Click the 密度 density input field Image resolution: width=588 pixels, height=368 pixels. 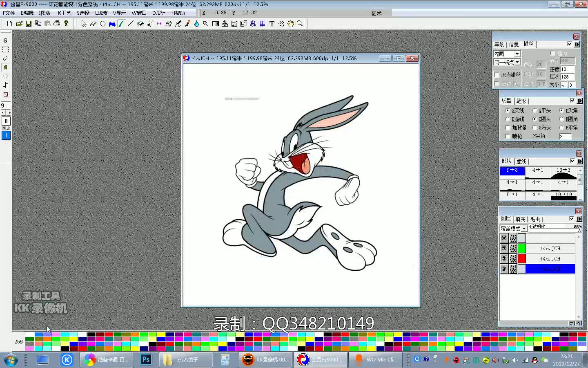tap(567, 69)
